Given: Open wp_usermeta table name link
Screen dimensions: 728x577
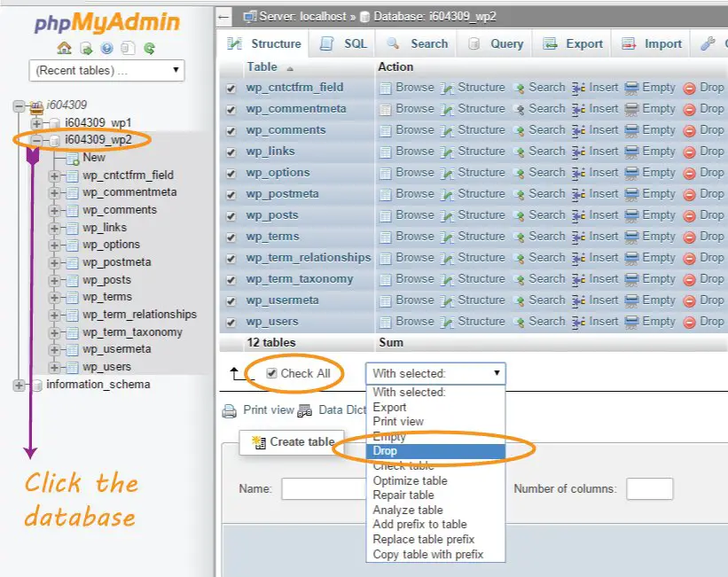Looking at the screenshot, I should (x=282, y=300).
